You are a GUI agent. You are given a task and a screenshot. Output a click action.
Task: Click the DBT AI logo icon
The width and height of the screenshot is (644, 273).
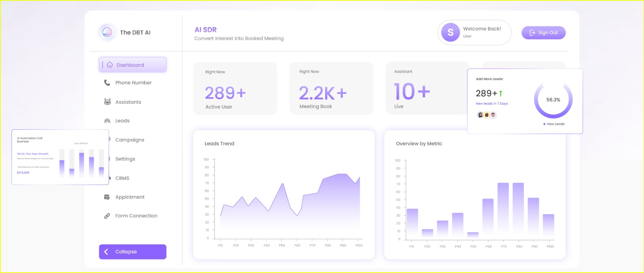coord(107,32)
